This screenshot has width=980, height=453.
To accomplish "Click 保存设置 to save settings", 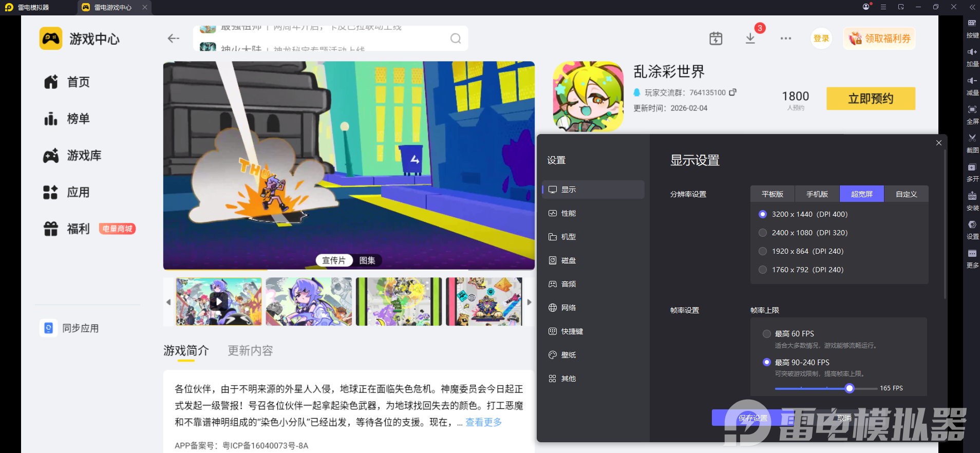I will pos(753,418).
